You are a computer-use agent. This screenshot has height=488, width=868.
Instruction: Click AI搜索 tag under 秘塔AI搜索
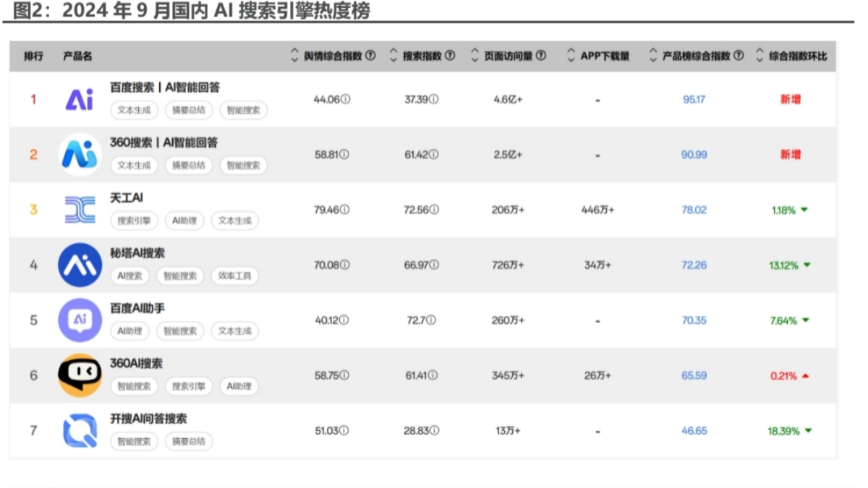click(130, 276)
